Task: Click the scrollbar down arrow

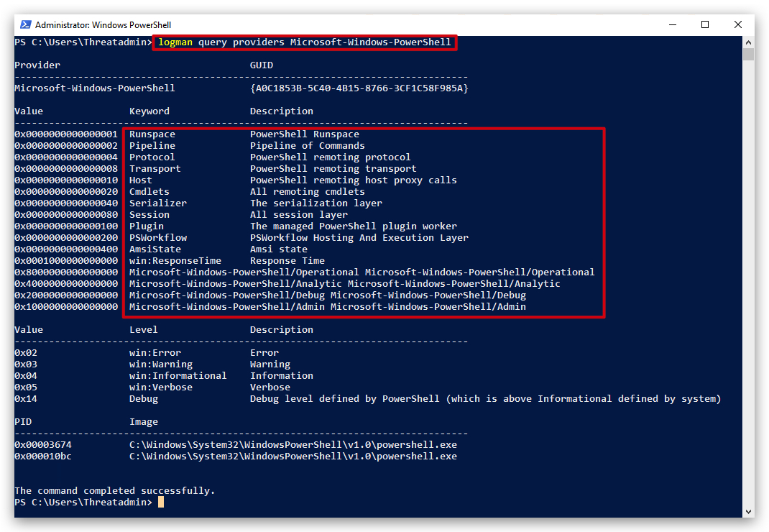Action: coord(748,511)
